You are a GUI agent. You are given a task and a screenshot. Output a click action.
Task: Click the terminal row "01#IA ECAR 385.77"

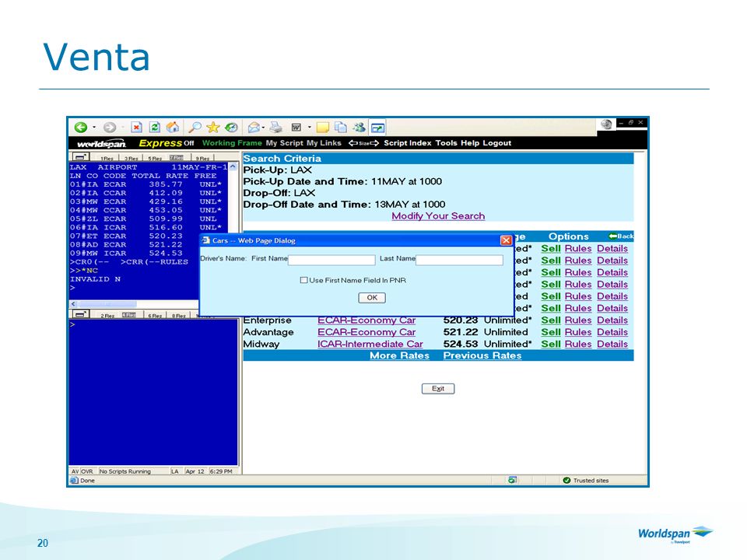click(x=146, y=184)
